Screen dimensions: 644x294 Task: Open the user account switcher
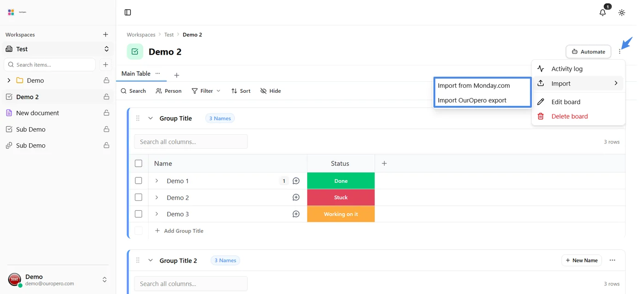[104, 280]
